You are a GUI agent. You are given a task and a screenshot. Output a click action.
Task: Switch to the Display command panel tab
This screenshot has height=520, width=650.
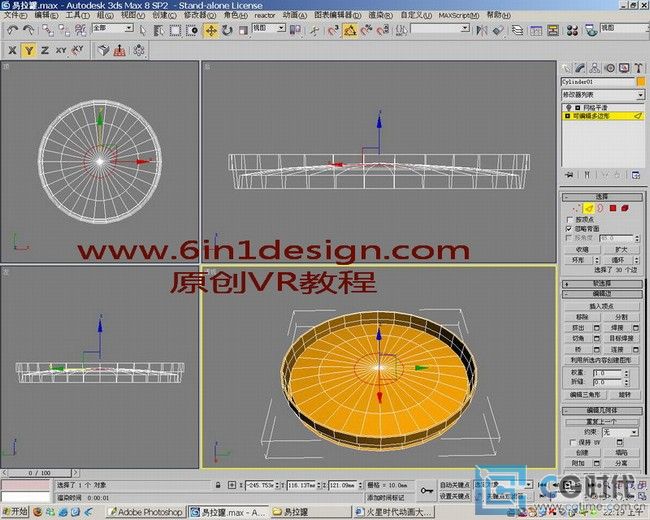click(624, 68)
